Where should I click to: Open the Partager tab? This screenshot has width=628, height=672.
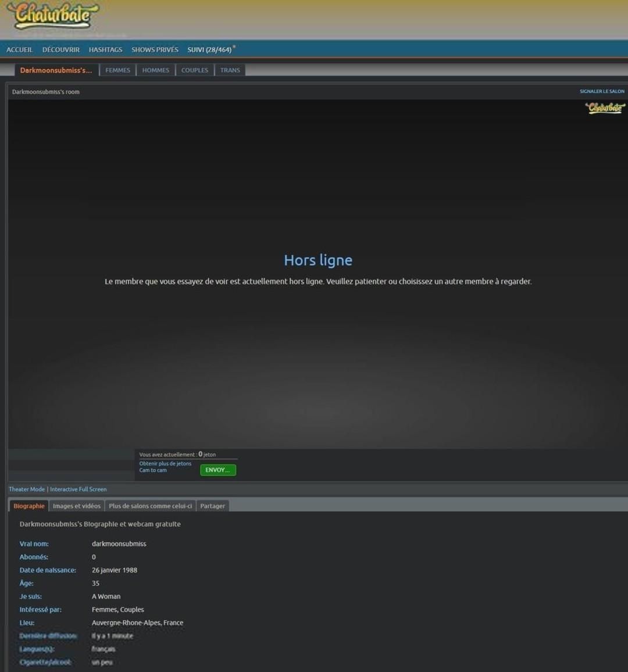click(x=212, y=506)
